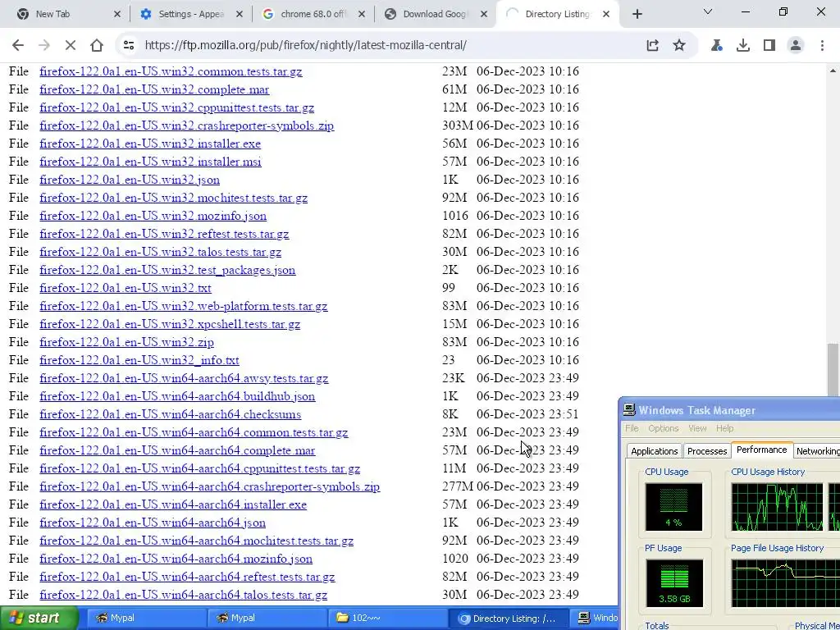Open the Task Manager Help menu

(724, 428)
